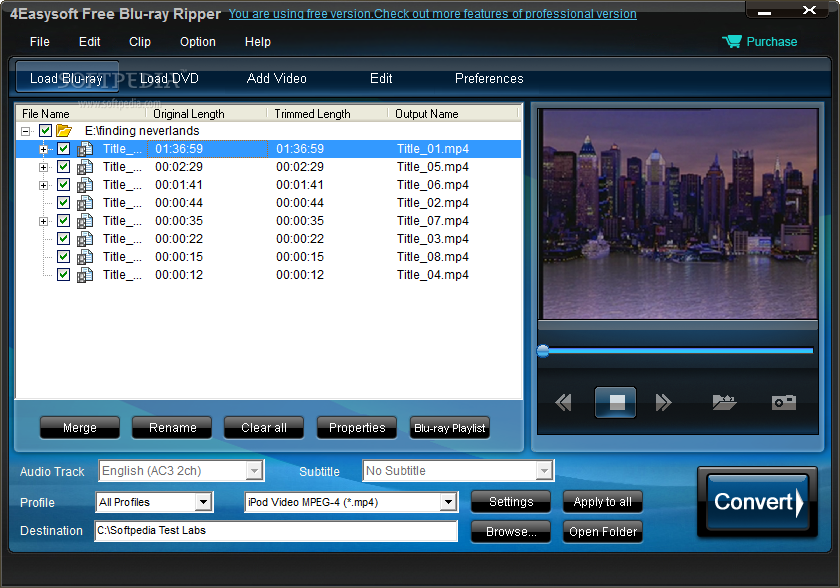The height and width of the screenshot is (588, 840).
Task: Uncheck the E:\finding neverlands folder checkbox
Action: [x=46, y=130]
